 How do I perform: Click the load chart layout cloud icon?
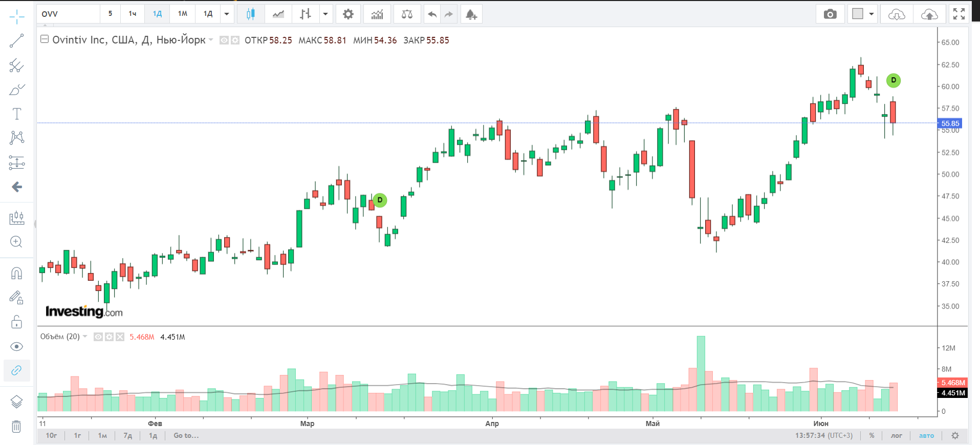(897, 14)
